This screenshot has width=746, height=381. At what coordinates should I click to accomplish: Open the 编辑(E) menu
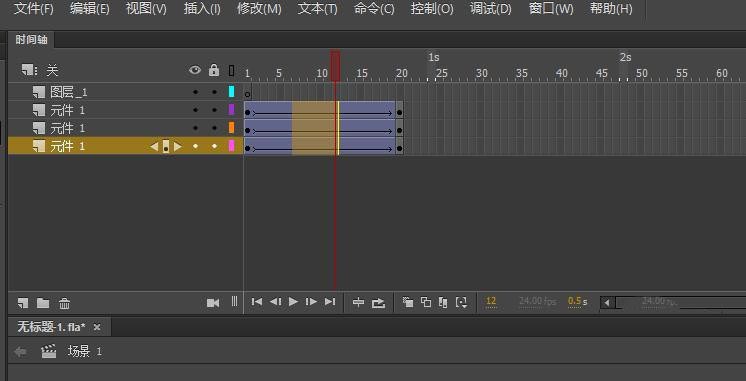(89, 9)
